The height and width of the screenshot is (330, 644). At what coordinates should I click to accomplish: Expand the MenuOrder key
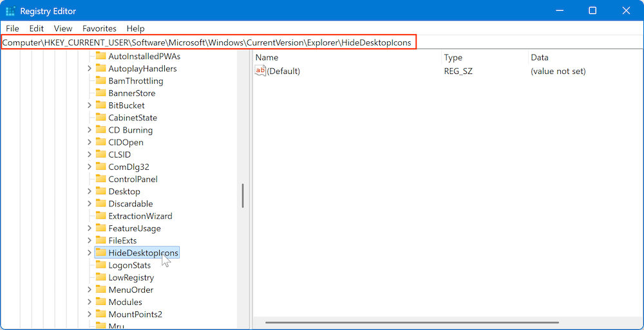point(89,289)
